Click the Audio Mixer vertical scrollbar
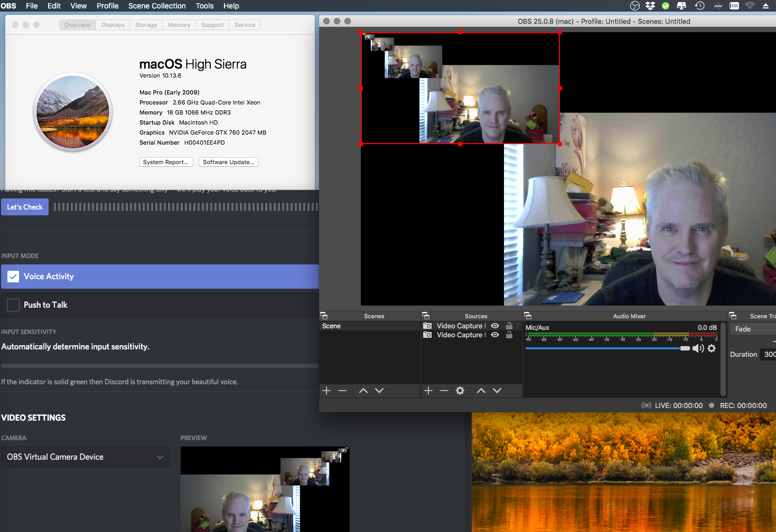Screen dimensions: 776x532 coord(723,359)
